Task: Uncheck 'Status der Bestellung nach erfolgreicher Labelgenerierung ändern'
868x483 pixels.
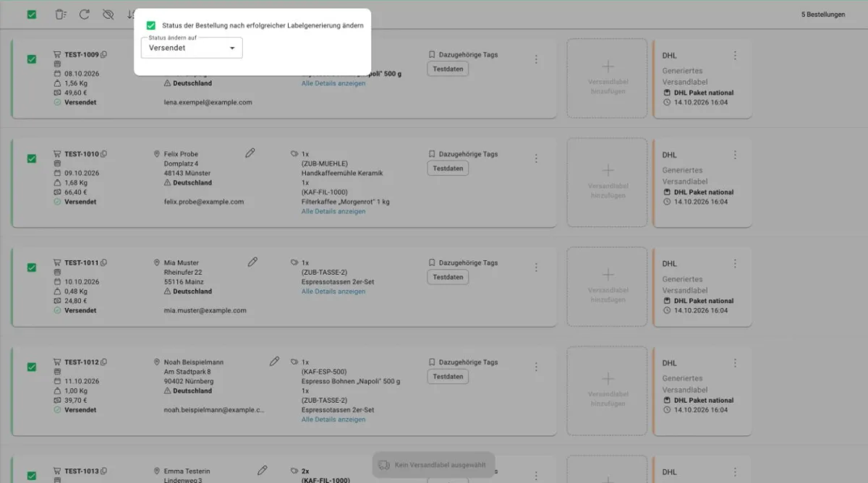Action: pyautogui.click(x=151, y=25)
